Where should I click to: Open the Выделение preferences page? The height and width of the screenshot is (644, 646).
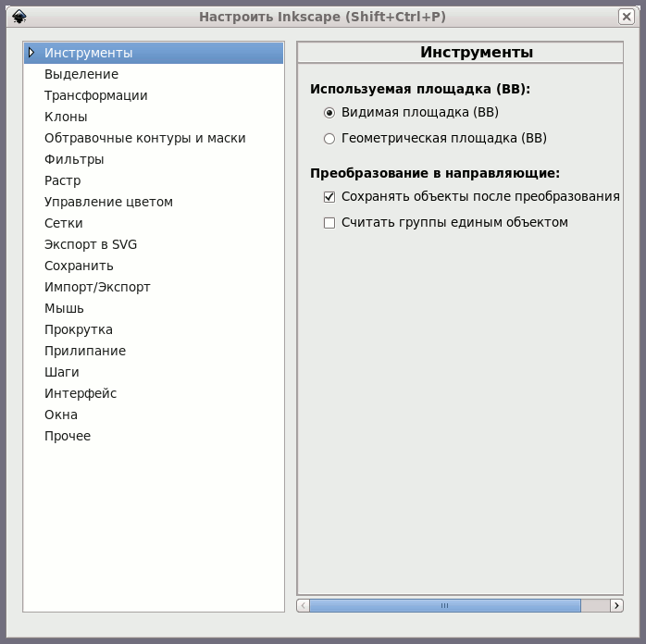[x=81, y=74]
